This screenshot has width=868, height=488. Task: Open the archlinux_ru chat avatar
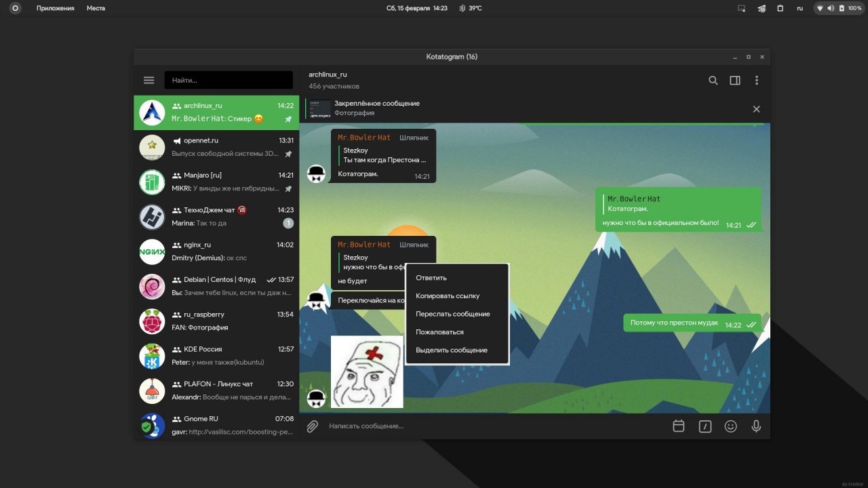tap(152, 113)
